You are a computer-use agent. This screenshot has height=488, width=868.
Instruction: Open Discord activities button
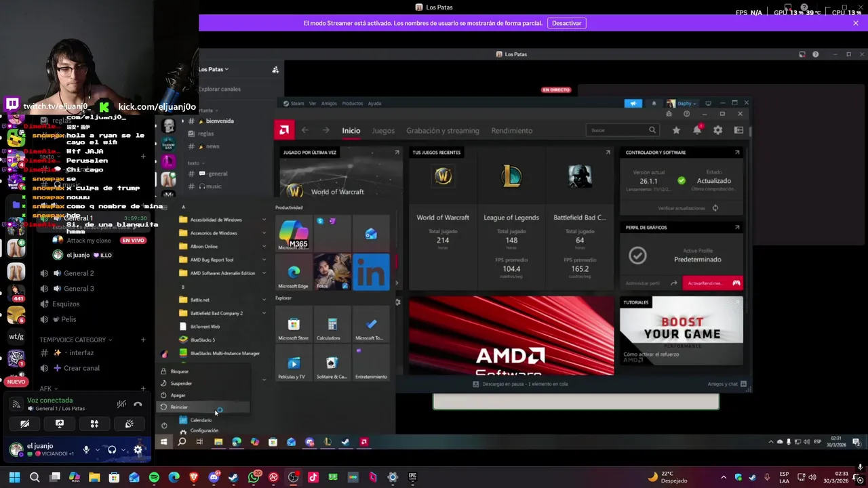point(94,424)
